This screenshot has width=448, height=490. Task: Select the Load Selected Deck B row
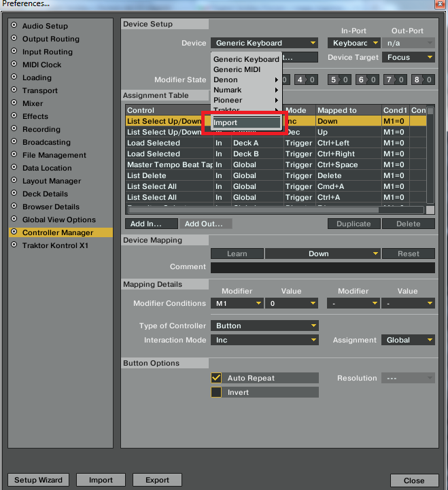[276, 154]
